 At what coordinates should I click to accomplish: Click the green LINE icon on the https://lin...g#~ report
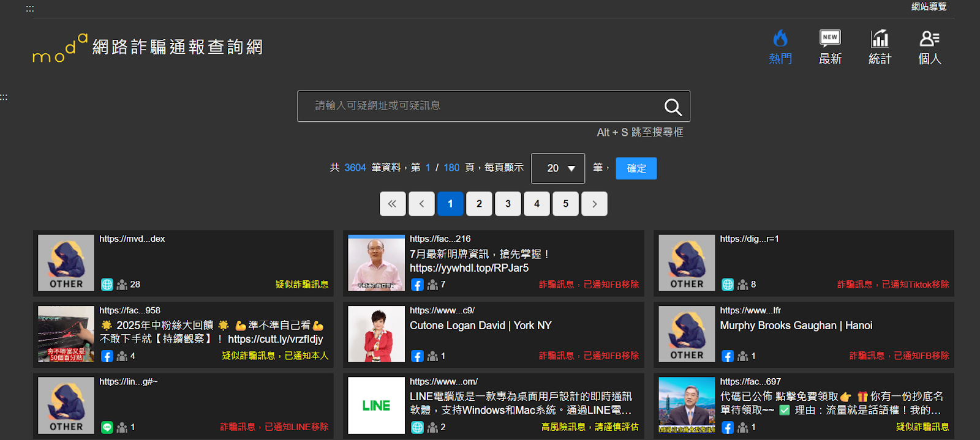click(107, 427)
